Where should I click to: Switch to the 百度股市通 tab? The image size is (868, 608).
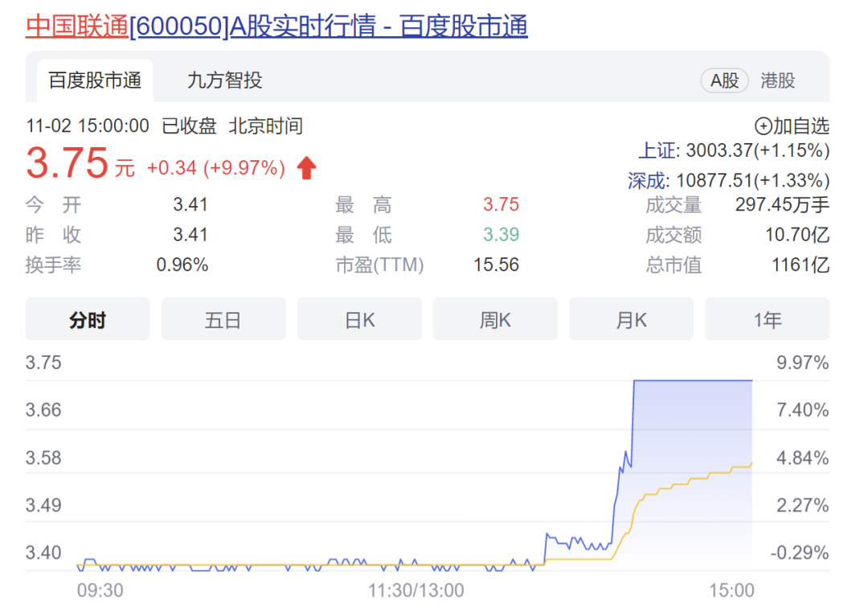click(x=95, y=80)
